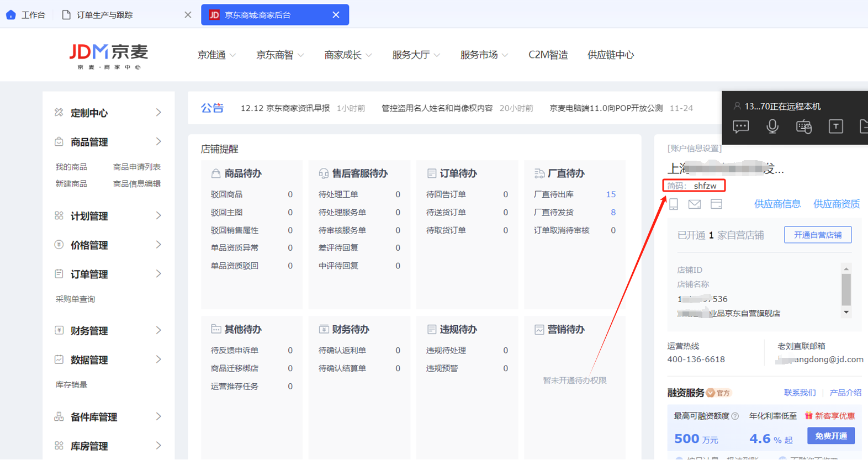Screen dimensions: 868x460
Task: Click the 开通自营店铺 button
Action: (818, 235)
